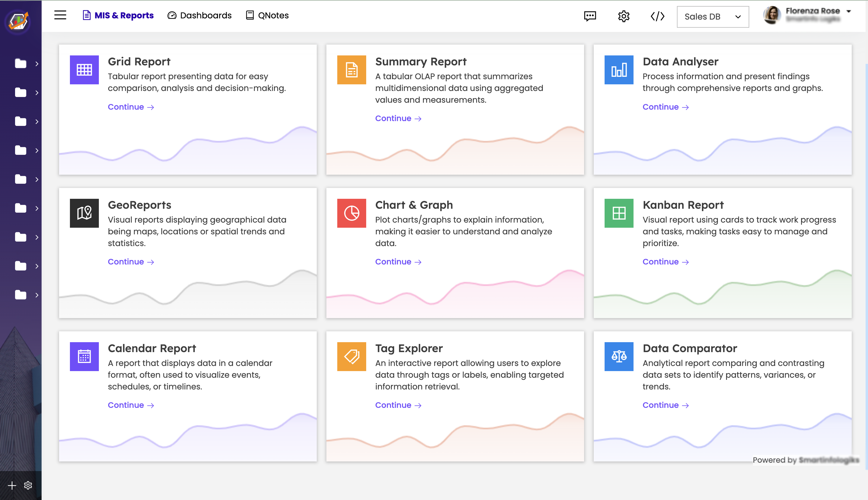
Task: Click the Kanban Report grid icon
Action: (x=618, y=213)
